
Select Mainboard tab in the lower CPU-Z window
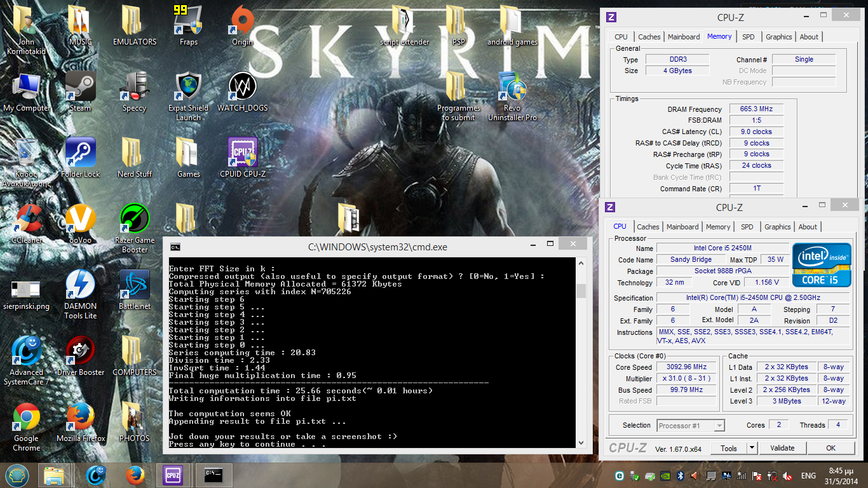(x=682, y=227)
